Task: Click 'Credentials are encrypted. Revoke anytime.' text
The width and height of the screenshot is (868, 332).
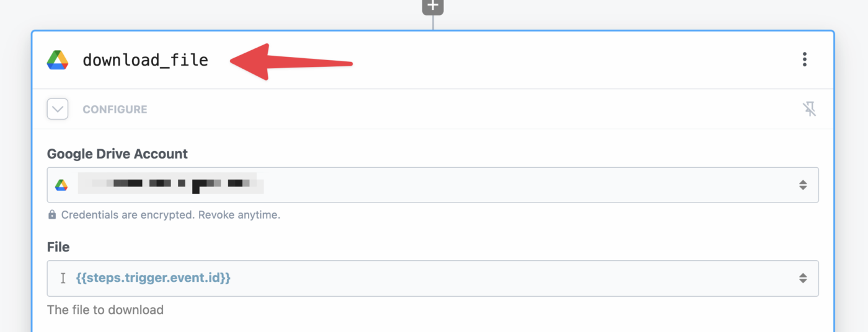Action: point(170,216)
